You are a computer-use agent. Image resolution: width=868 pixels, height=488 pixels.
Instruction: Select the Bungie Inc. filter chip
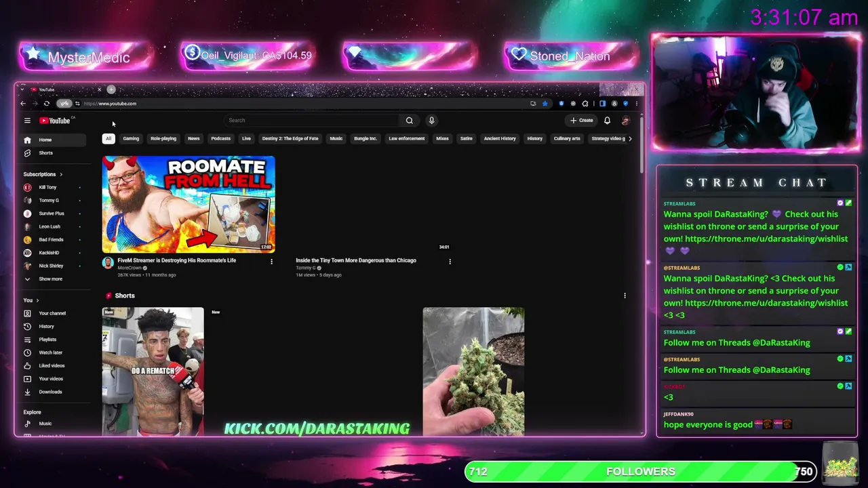point(366,139)
